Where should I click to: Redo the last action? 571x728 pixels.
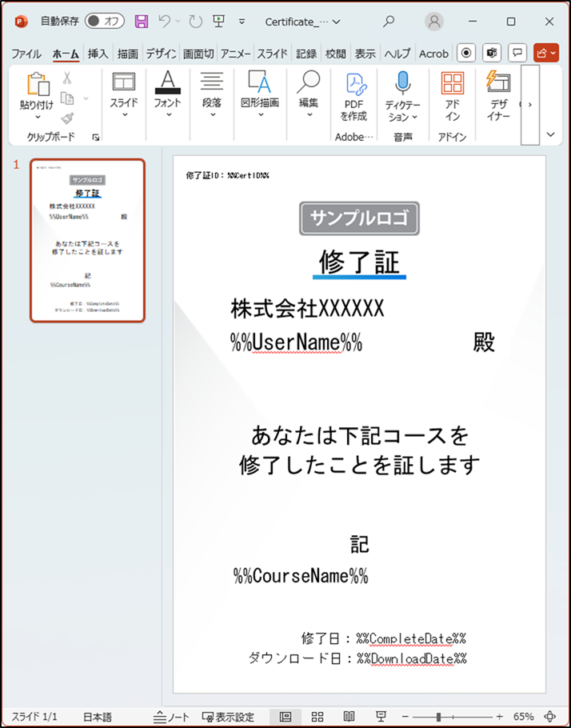(x=195, y=22)
